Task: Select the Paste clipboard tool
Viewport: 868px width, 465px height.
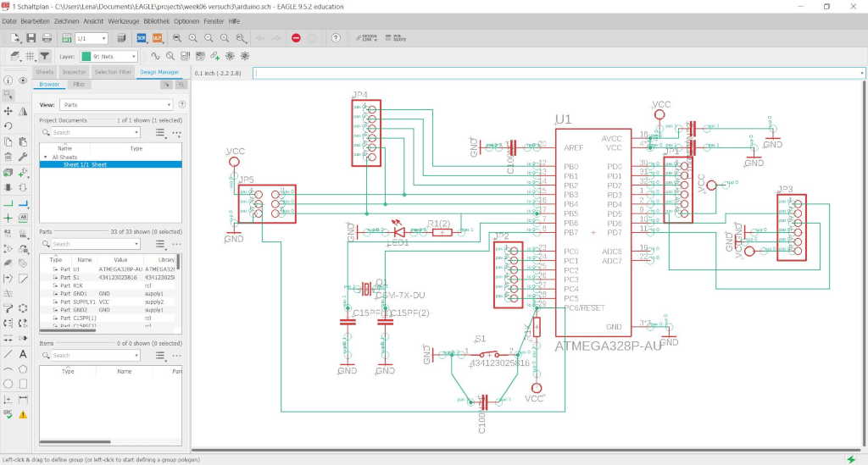Action: 23,142
